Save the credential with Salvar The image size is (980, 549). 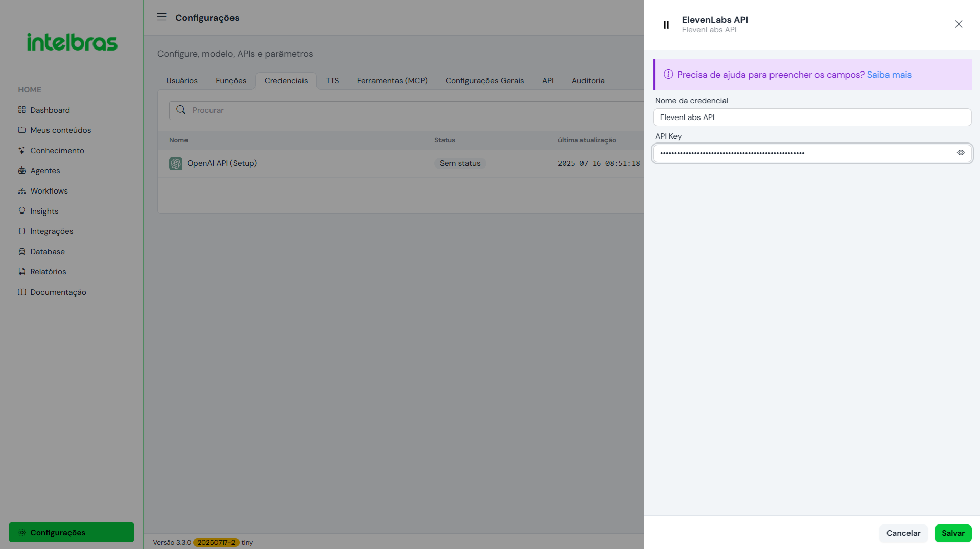[x=953, y=533]
